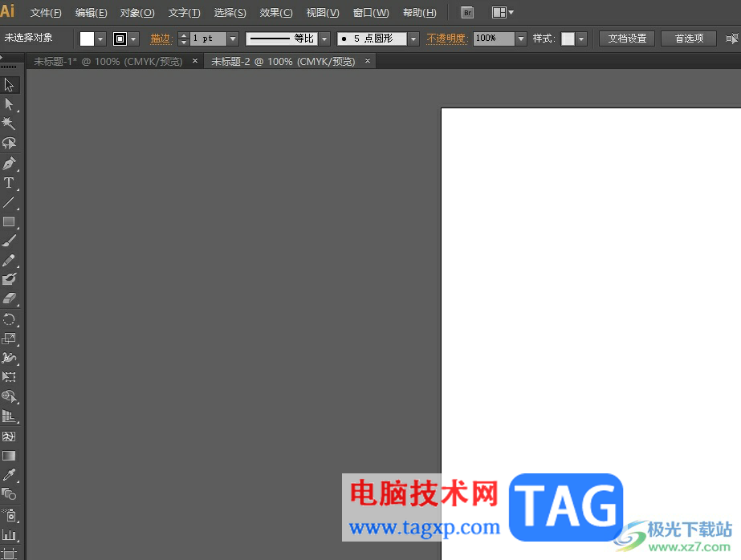This screenshot has width=741, height=560.
Task: Select the Column Graph tool
Action: 9,534
